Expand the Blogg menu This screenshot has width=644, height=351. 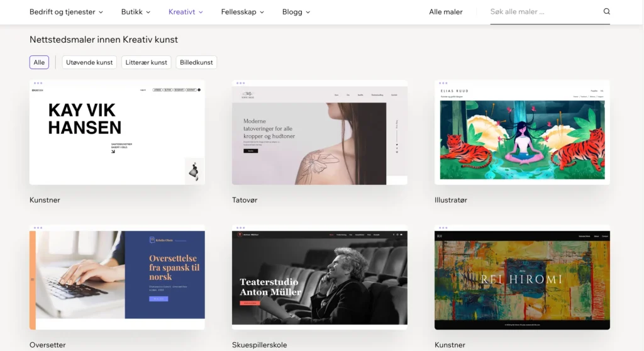(296, 11)
